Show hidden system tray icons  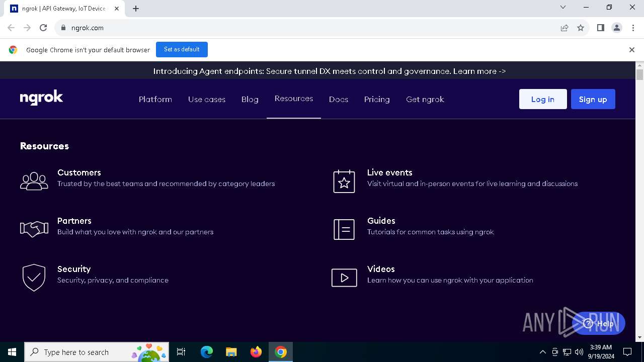pyautogui.click(x=543, y=352)
